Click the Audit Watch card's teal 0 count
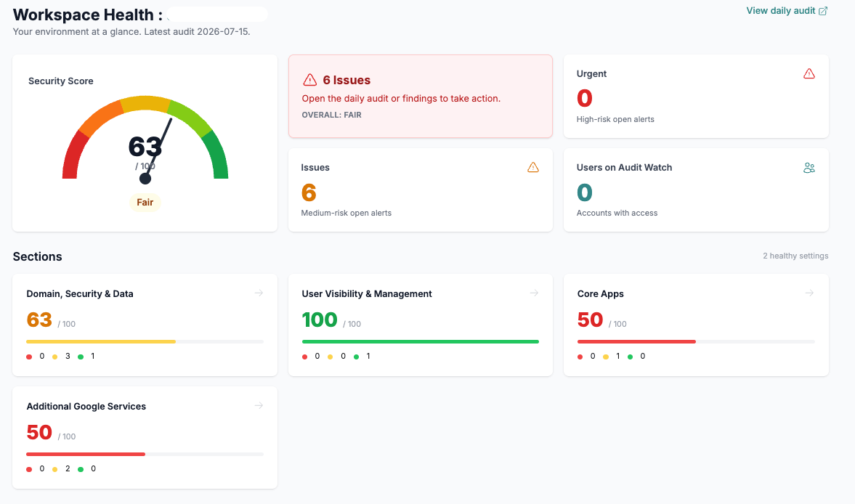Viewport: 855px width, 504px height. click(585, 192)
